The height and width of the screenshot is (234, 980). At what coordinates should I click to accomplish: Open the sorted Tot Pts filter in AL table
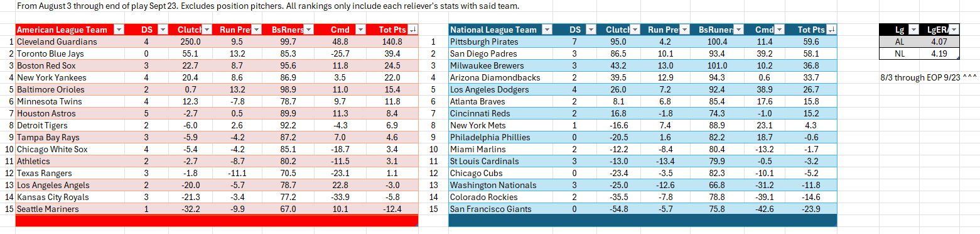[x=412, y=30]
